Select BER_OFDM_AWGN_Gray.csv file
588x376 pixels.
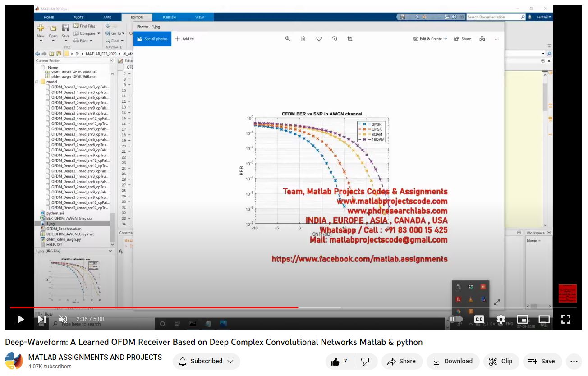coord(69,218)
